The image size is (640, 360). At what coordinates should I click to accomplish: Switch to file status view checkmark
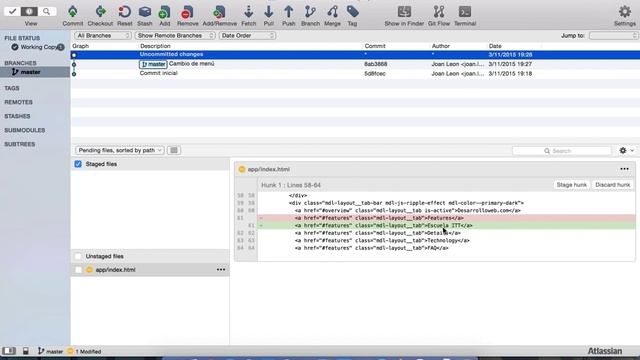point(12,11)
